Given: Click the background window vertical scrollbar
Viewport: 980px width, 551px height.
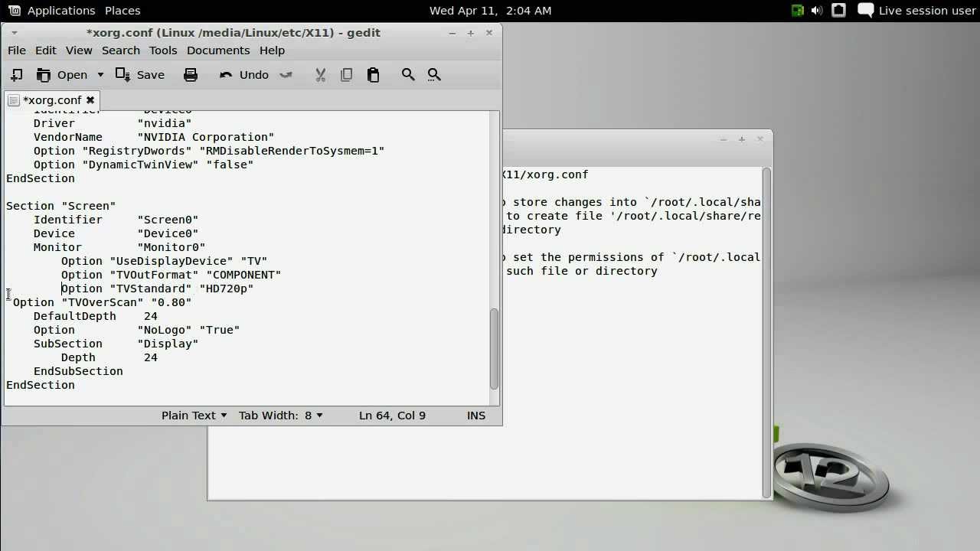Looking at the screenshot, I should (x=766, y=333).
